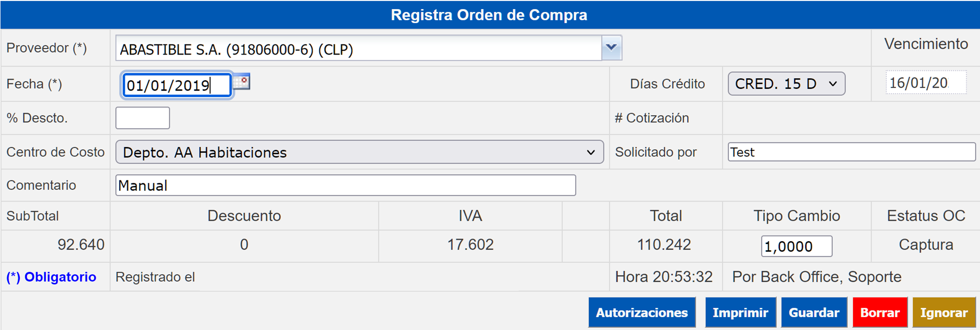
Task: Open the Días Crédito CRED. 15 D dropdown
Action: pyautogui.click(x=786, y=84)
